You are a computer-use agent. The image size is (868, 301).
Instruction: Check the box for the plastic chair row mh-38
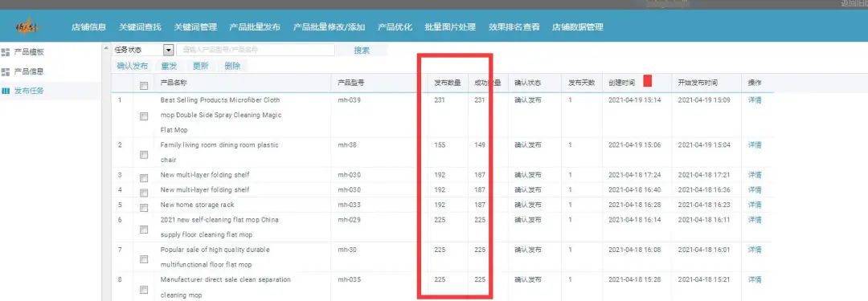tap(144, 155)
